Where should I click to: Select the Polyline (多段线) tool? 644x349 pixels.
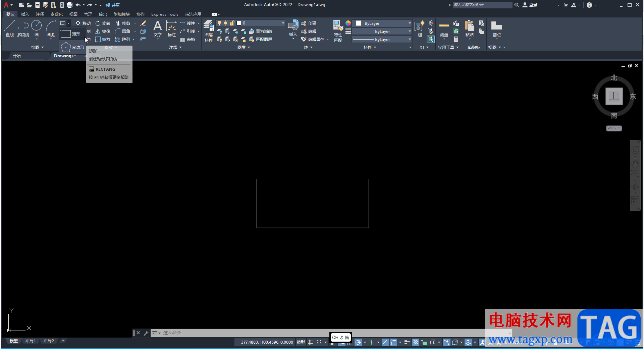coord(23,28)
